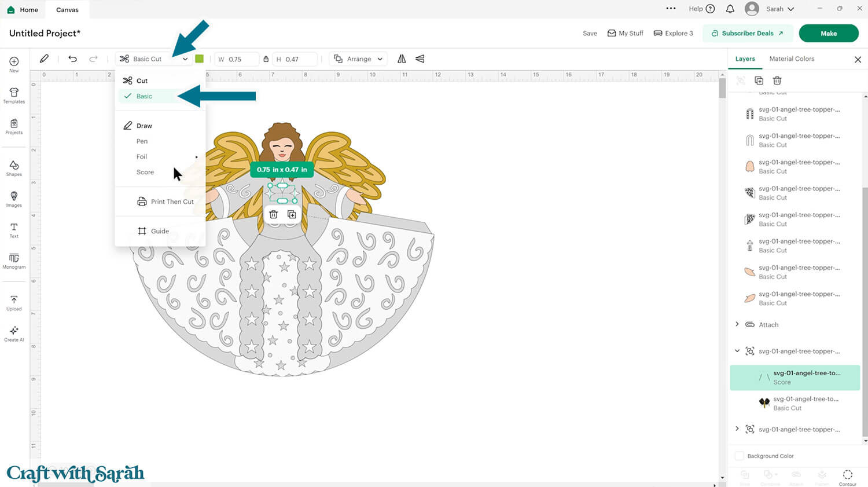Click the Make button
This screenshot has height=487, width=868.
829,33
